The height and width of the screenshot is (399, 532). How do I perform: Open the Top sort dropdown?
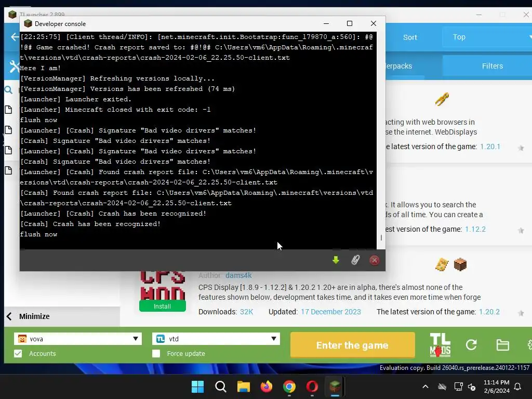click(x=488, y=37)
